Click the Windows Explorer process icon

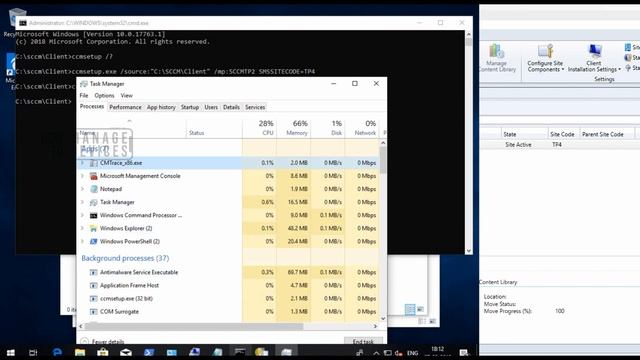(x=93, y=228)
